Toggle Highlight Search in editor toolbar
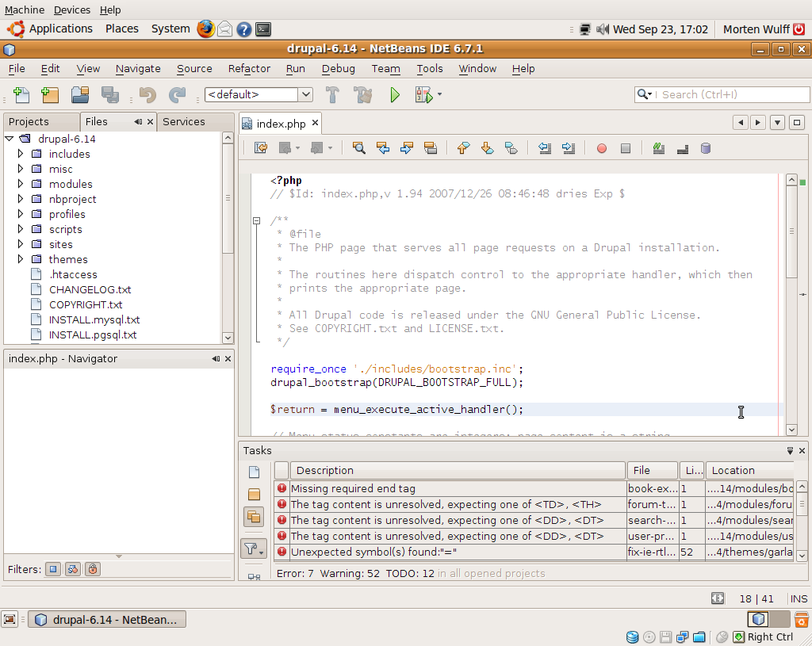812x646 pixels. point(430,148)
